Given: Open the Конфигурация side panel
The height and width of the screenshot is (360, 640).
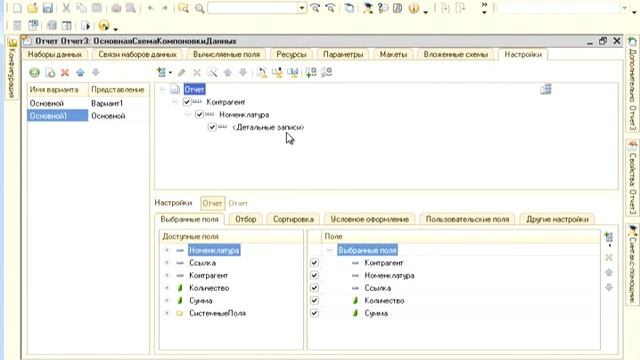Looking at the screenshot, I should pos(12,69).
